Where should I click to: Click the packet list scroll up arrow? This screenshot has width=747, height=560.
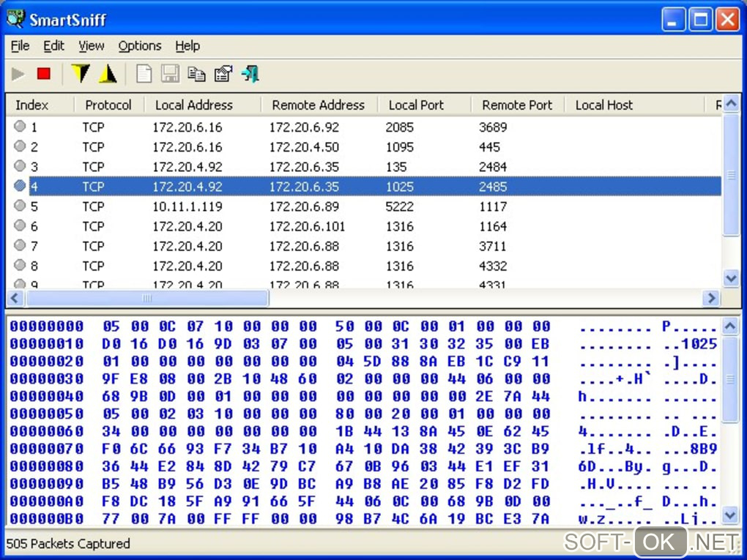coord(732,103)
